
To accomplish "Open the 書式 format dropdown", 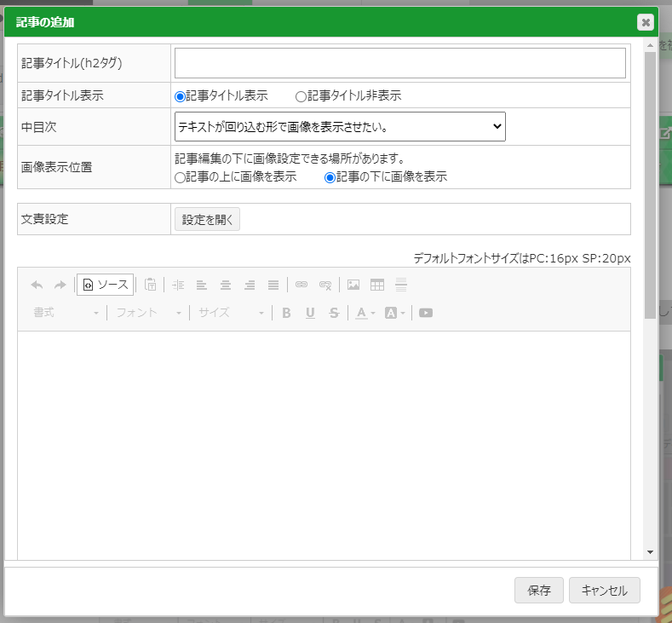I will [x=66, y=313].
